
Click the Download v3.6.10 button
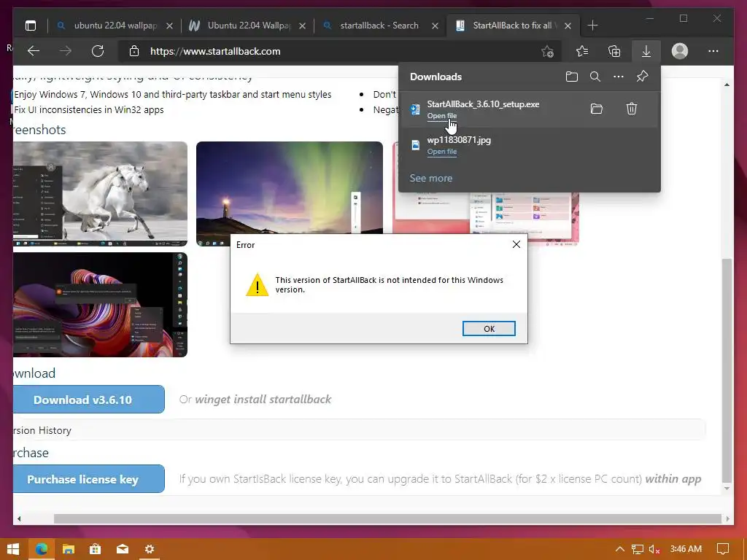pos(88,400)
